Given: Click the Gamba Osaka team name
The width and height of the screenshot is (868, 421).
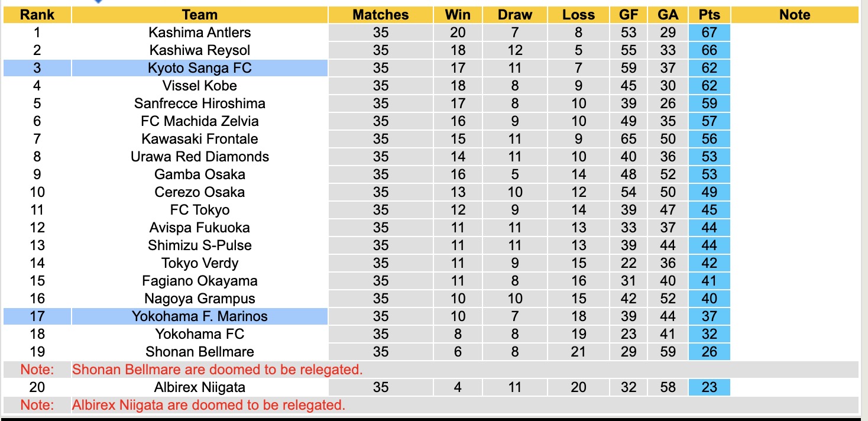Looking at the screenshot, I should [200, 174].
